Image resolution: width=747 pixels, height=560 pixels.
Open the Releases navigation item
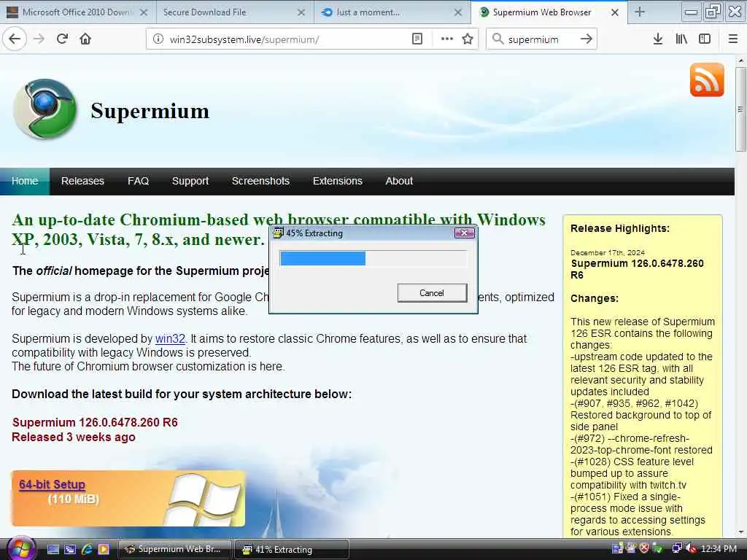coord(82,181)
